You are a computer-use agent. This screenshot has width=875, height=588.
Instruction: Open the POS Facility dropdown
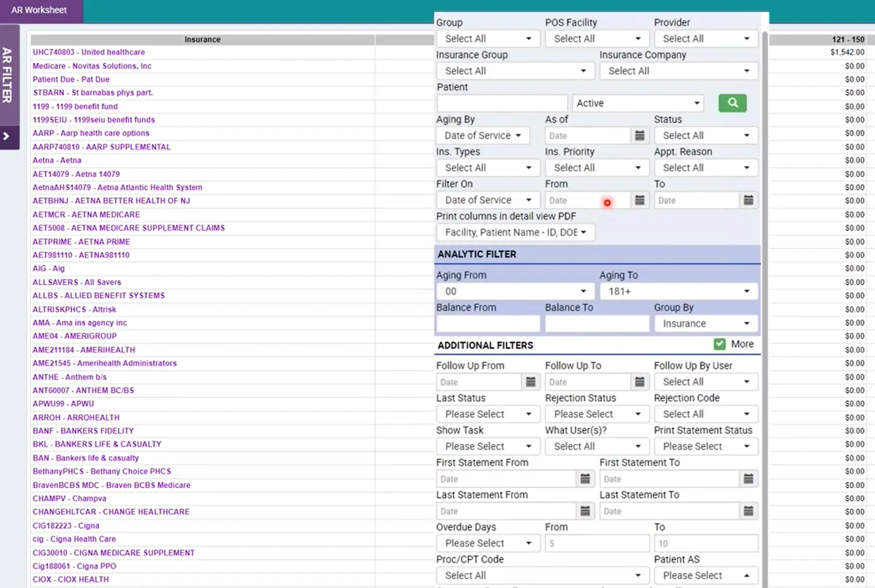597,39
